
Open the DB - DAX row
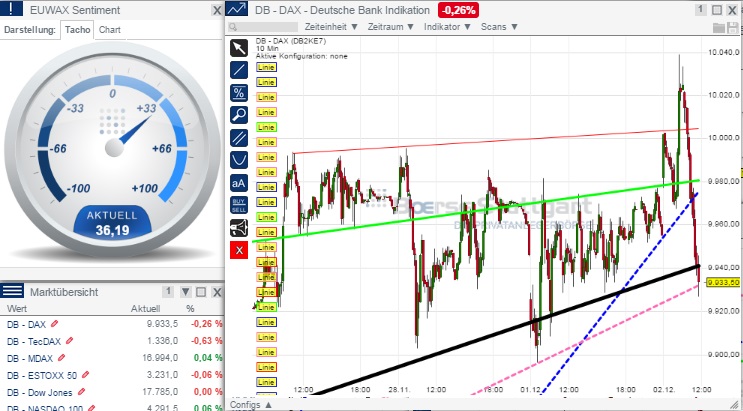112,324
